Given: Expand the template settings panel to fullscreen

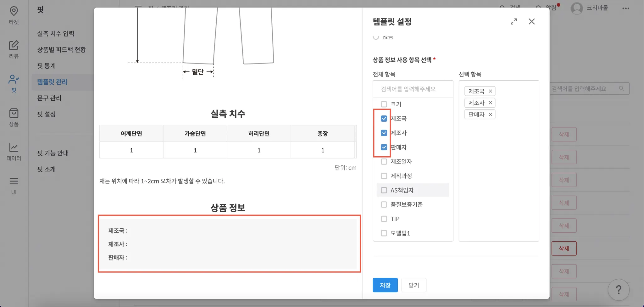Looking at the screenshot, I should [x=514, y=21].
